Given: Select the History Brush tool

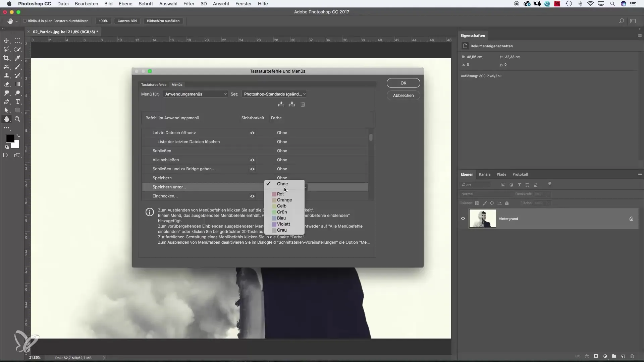Looking at the screenshot, I should (17, 75).
